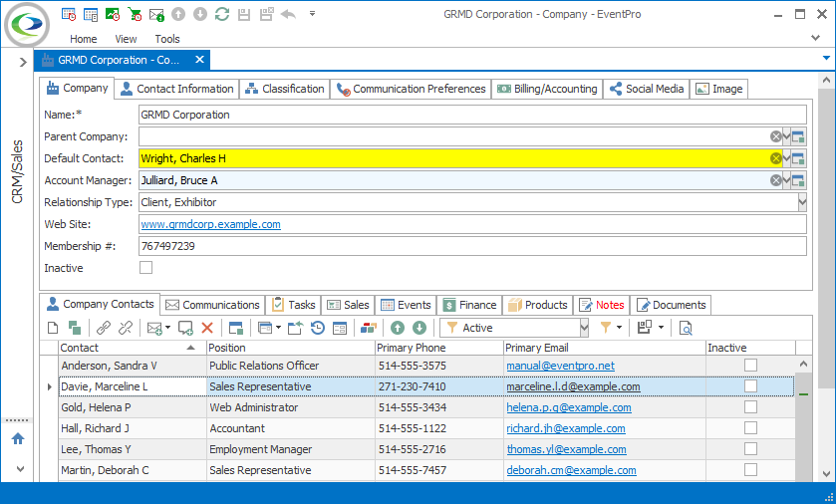The width and height of the screenshot is (836, 504).
Task: Click the form layout icon after history clock
Action: click(339, 328)
